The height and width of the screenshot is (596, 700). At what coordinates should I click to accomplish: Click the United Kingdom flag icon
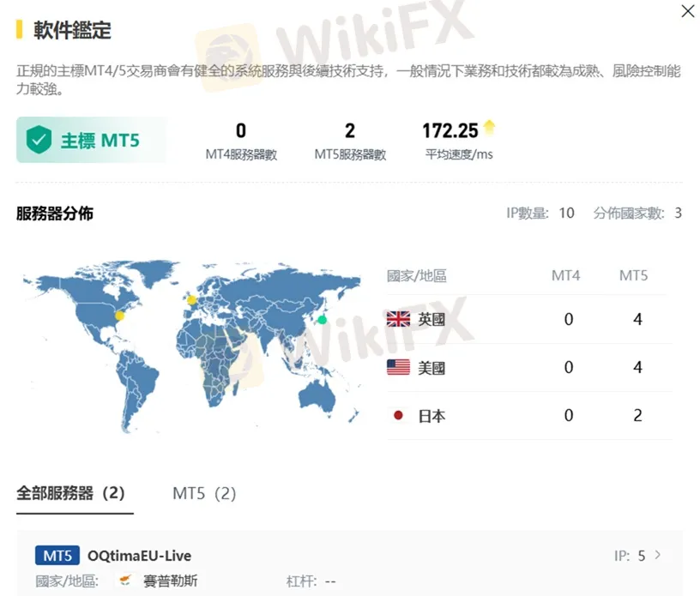coord(398,319)
